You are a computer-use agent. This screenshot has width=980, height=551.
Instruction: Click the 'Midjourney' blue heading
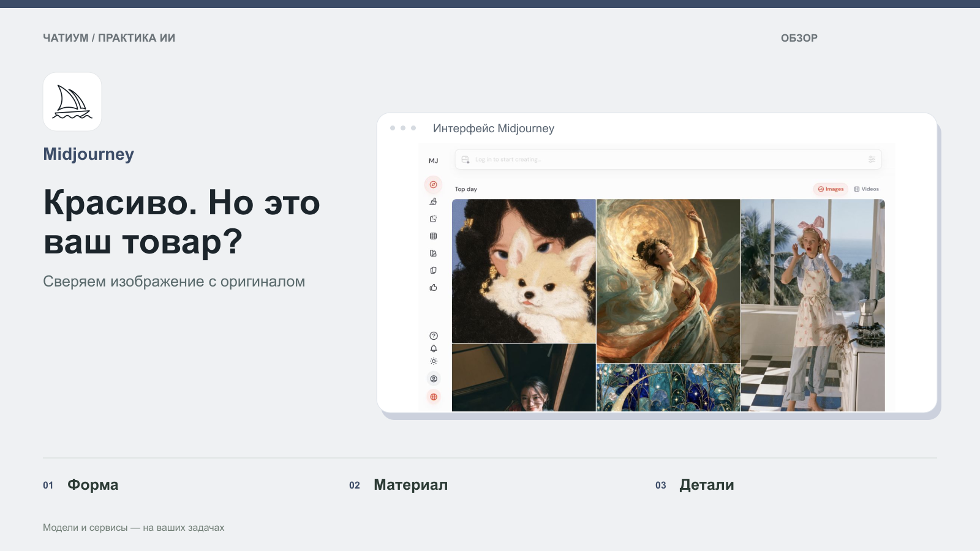(x=88, y=154)
